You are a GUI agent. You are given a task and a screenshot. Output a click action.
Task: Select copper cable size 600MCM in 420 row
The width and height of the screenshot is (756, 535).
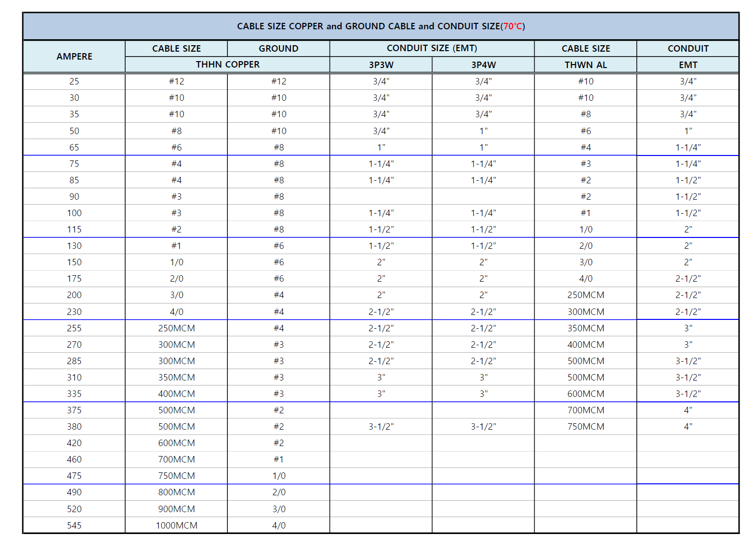pos(177,443)
